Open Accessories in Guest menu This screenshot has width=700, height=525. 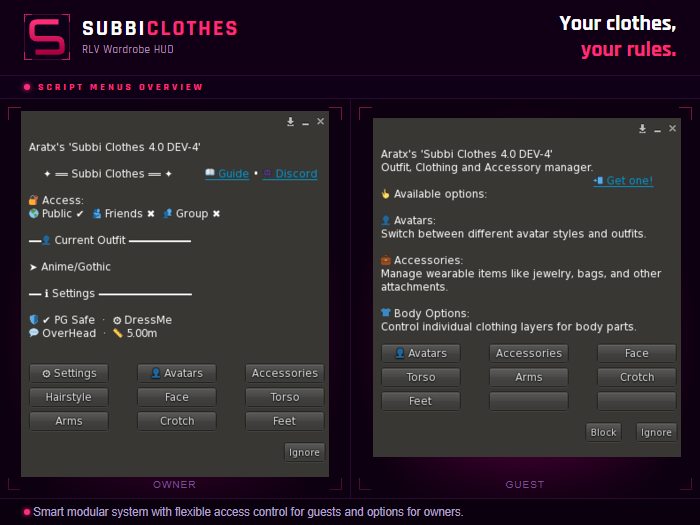click(x=529, y=354)
